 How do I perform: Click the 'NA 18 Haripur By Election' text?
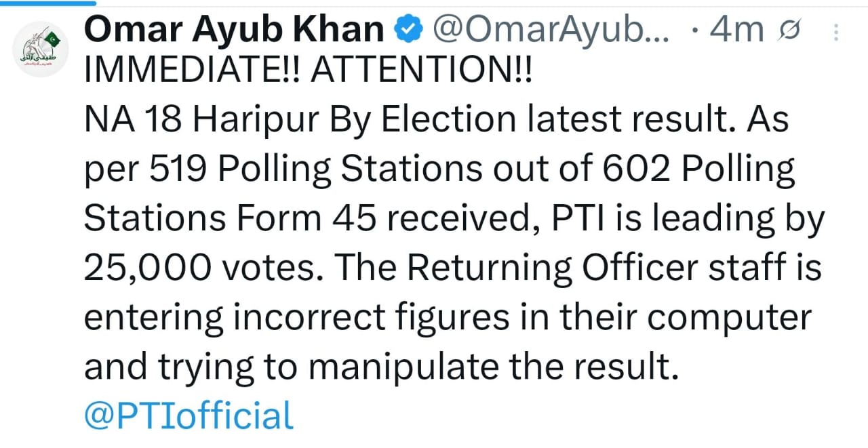pyautogui.click(x=298, y=120)
